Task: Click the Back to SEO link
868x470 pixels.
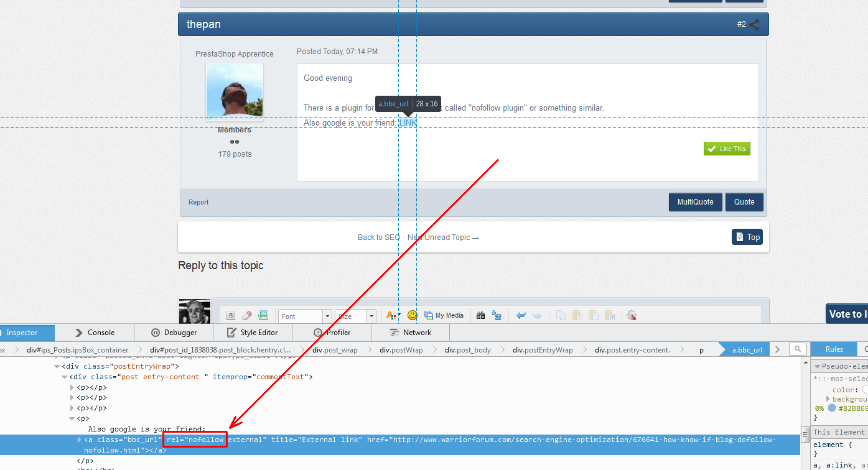Action: pyautogui.click(x=379, y=237)
